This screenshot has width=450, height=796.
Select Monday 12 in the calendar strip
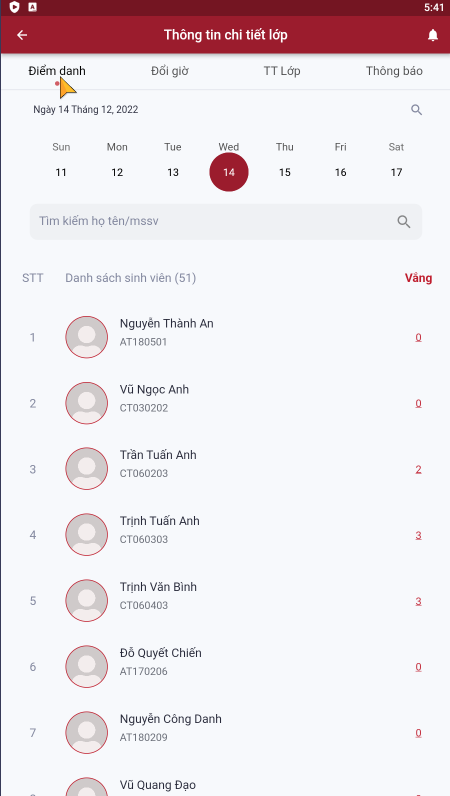coord(117,172)
